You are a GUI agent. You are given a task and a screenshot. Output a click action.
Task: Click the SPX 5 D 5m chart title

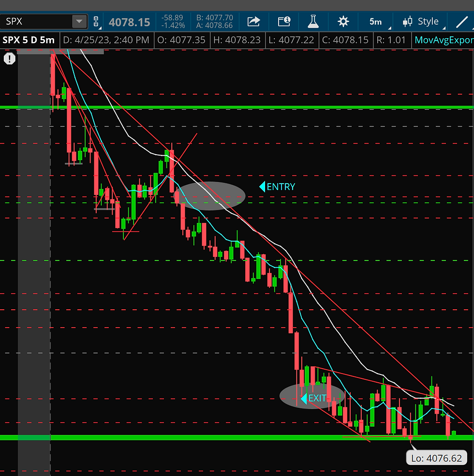(x=29, y=40)
